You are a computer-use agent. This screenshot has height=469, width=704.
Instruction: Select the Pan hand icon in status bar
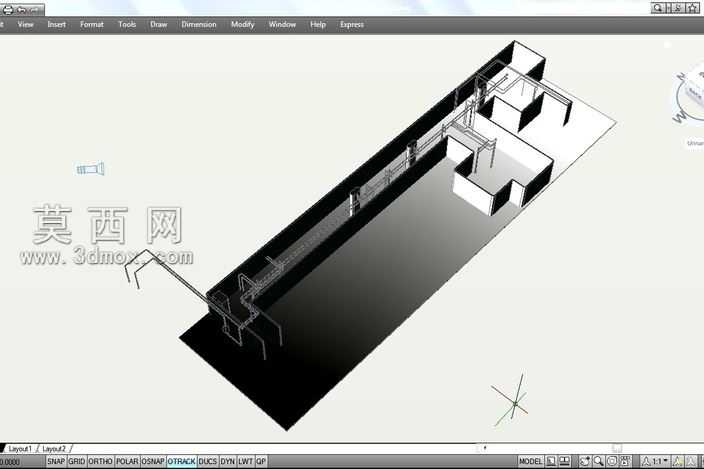pyautogui.click(x=584, y=461)
